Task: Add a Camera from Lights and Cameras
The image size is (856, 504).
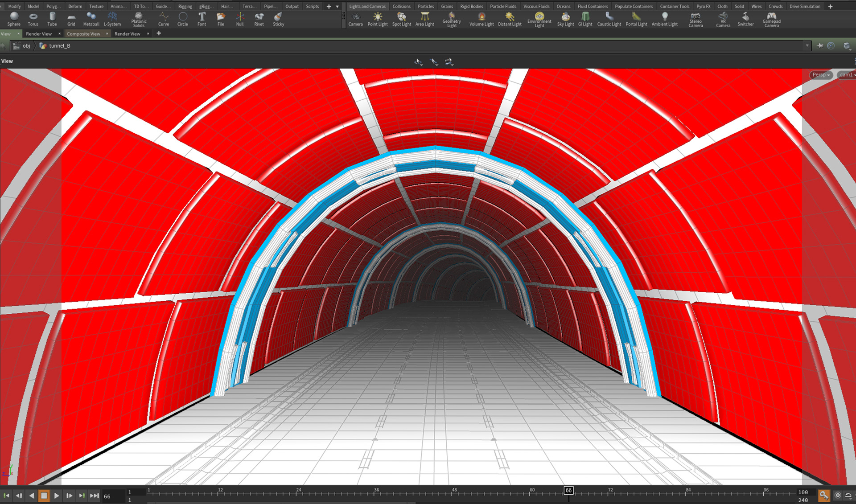Action: pyautogui.click(x=355, y=19)
